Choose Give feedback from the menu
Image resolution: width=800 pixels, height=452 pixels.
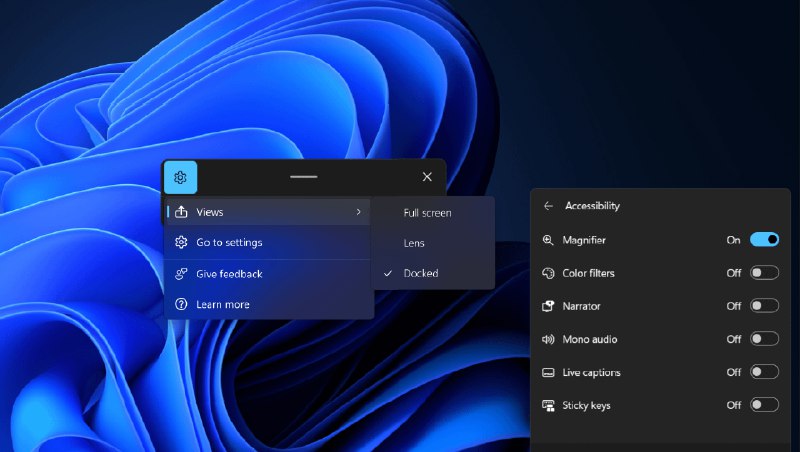pyautogui.click(x=268, y=274)
